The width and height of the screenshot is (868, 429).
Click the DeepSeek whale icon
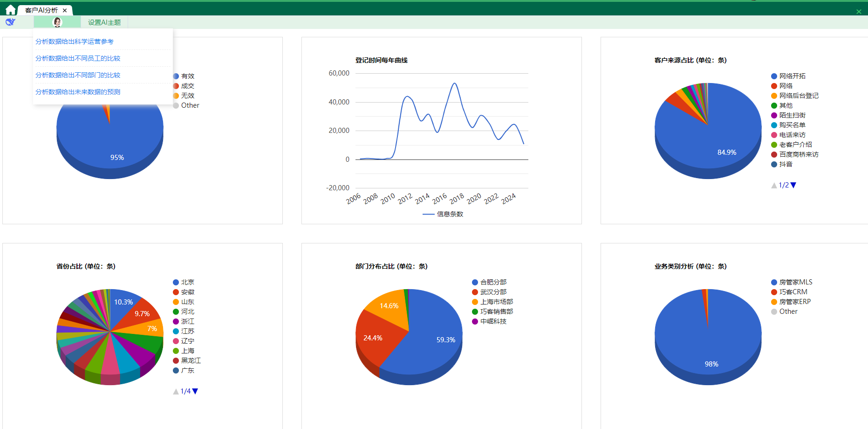10,22
